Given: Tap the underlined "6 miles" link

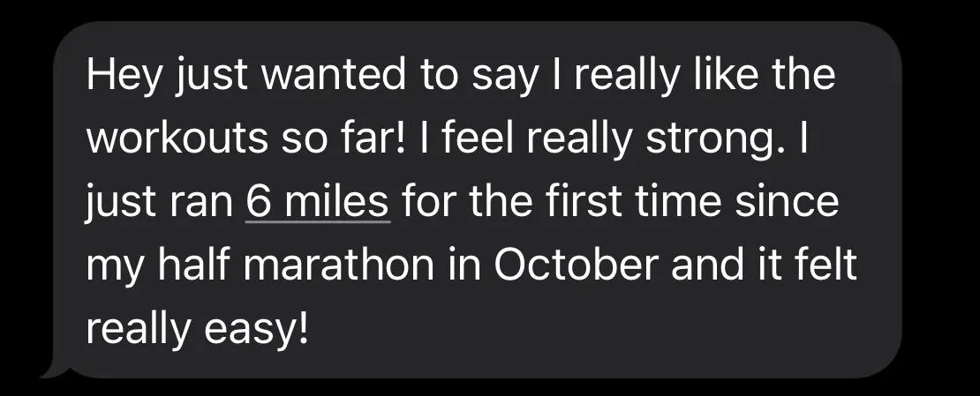Looking at the screenshot, I should 318,201.
